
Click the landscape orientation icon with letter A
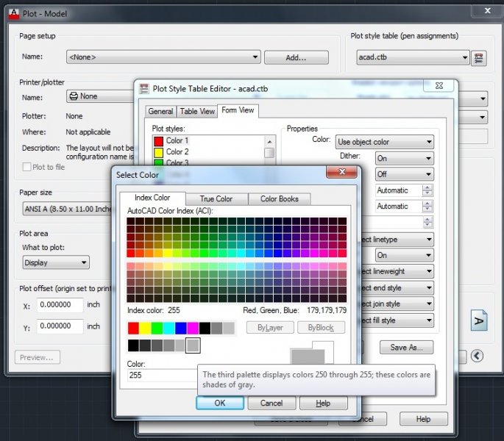pos(479,321)
